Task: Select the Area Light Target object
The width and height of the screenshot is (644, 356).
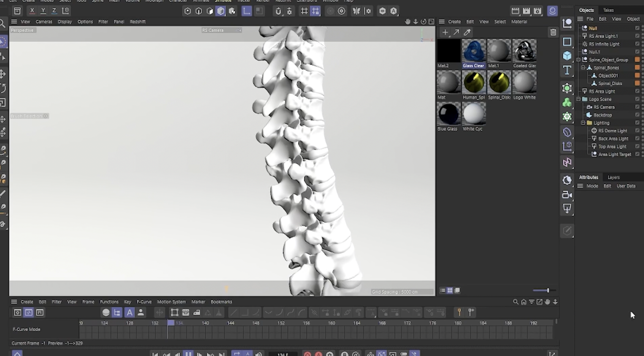Action: click(x=615, y=155)
